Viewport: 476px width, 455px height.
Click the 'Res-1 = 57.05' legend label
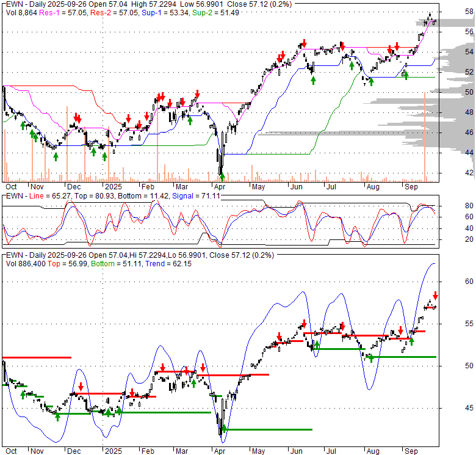(x=63, y=13)
